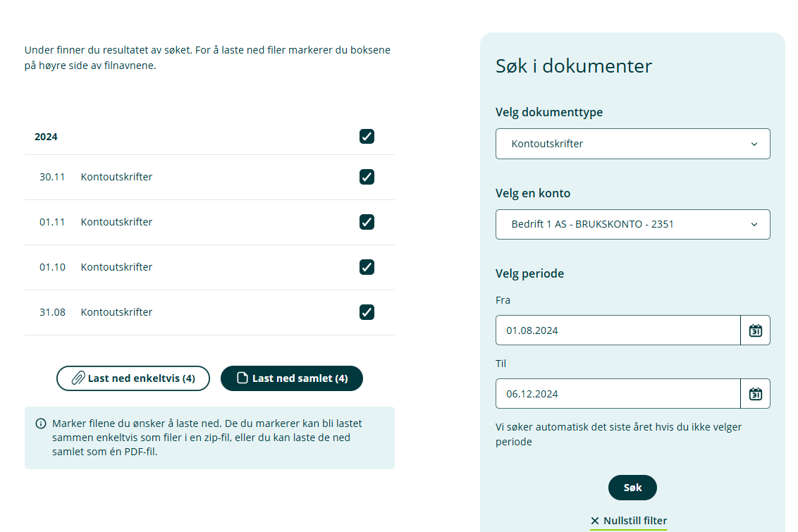798x532 pixels.
Task: Click the Fra date input field
Action: click(618, 330)
